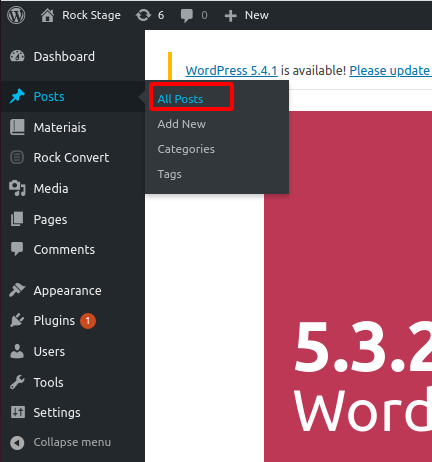The width and height of the screenshot is (432, 462).
Task: Click the Tools wrench icon
Action: click(x=17, y=382)
